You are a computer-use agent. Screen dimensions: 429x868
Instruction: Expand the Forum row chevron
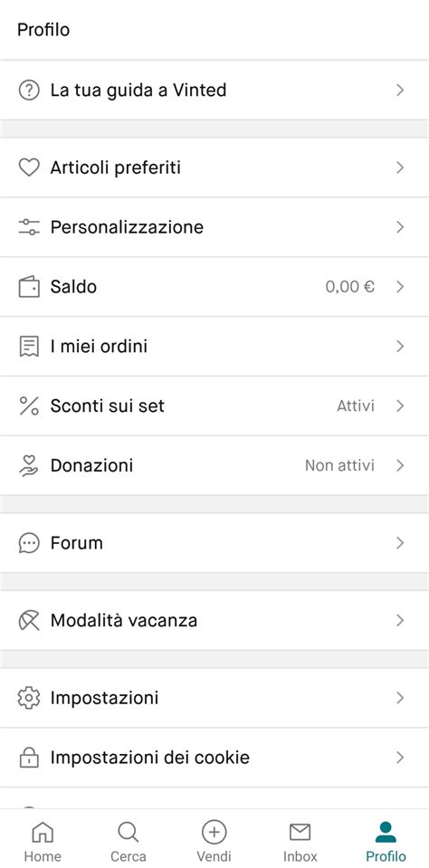pos(400,543)
